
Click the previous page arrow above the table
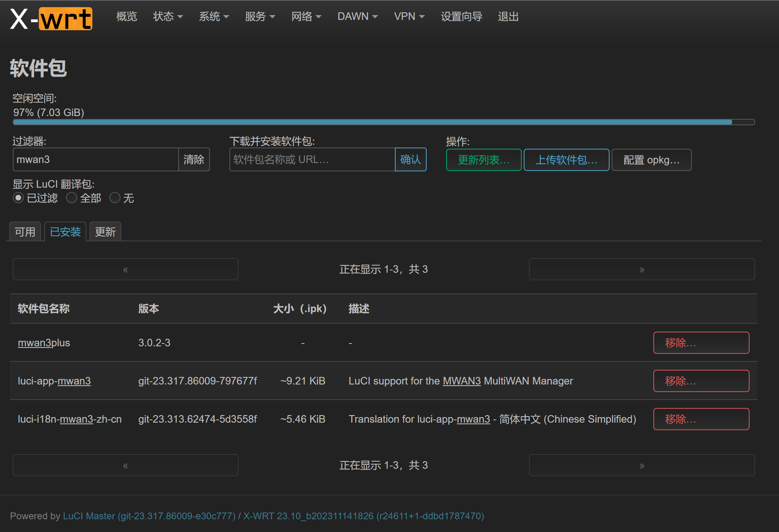125,269
